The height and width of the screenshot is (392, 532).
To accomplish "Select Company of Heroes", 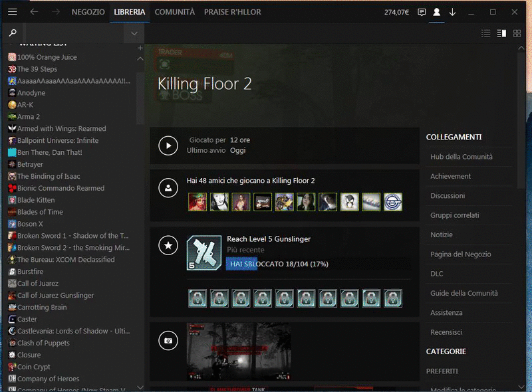I will tap(48, 379).
